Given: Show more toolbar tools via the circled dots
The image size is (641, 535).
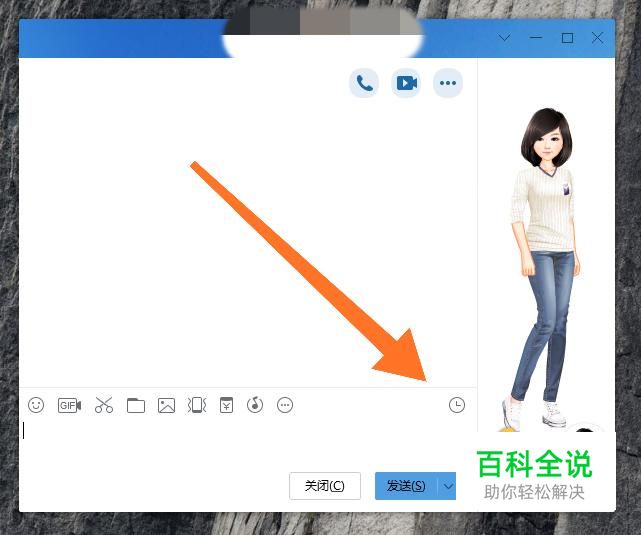Looking at the screenshot, I should coord(285,405).
